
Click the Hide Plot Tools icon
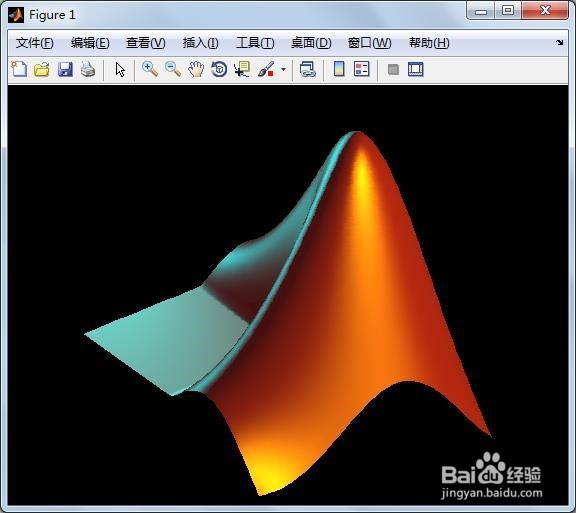pos(393,69)
